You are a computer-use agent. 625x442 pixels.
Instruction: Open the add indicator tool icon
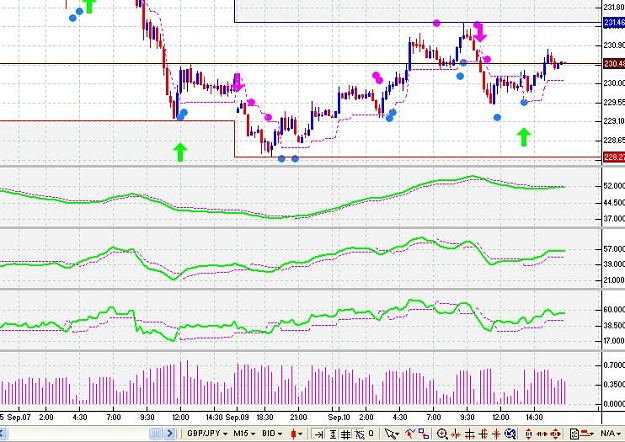coord(411,434)
